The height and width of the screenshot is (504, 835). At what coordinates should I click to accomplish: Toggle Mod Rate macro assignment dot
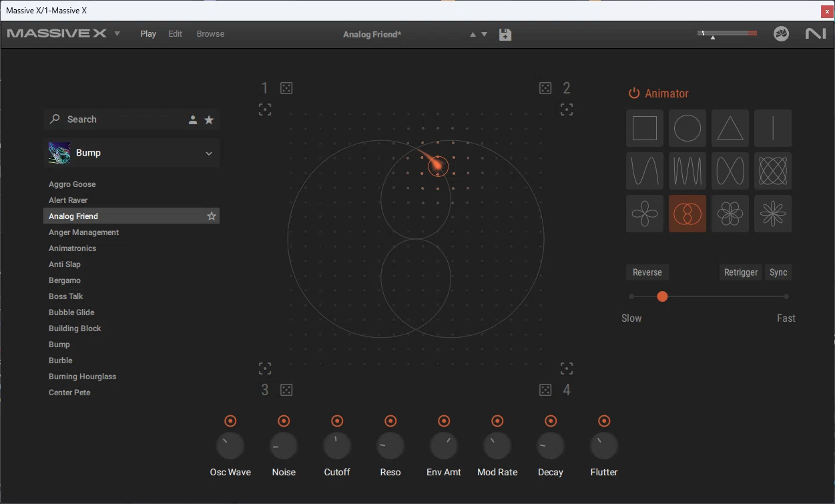click(497, 421)
